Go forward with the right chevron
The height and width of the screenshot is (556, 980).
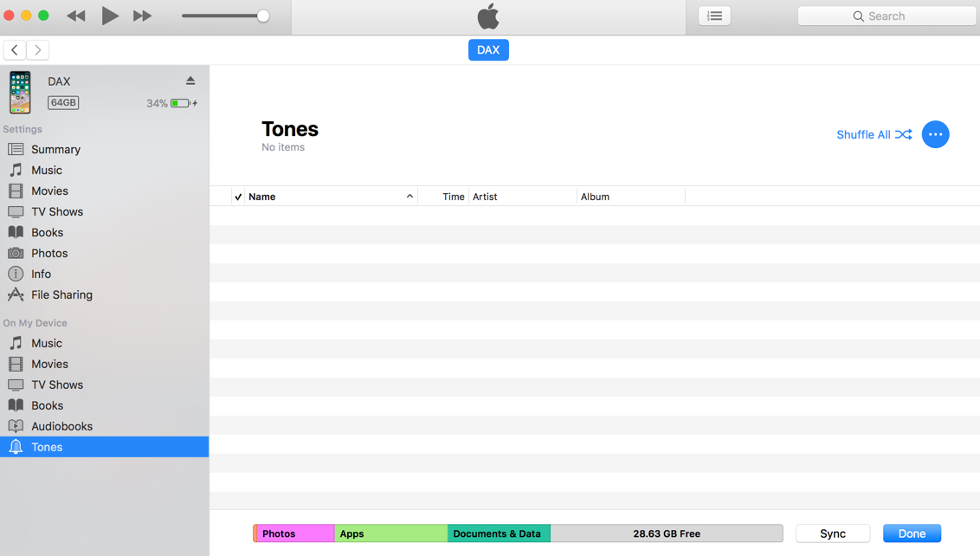[37, 50]
